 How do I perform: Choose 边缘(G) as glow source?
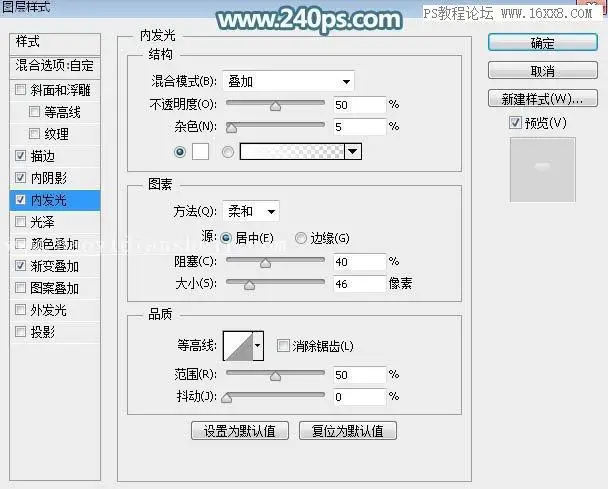click(301, 238)
